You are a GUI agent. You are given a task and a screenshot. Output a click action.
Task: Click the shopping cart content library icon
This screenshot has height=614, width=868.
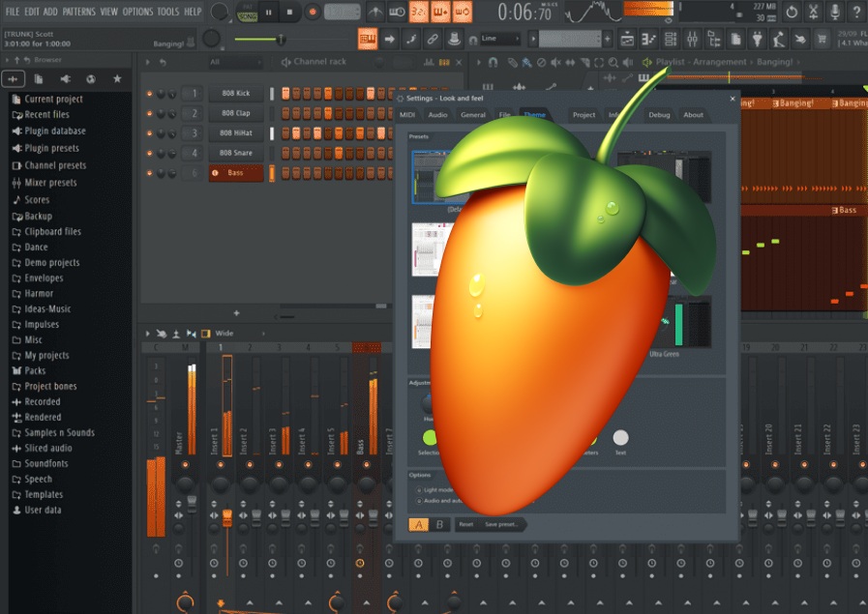[823, 39]
